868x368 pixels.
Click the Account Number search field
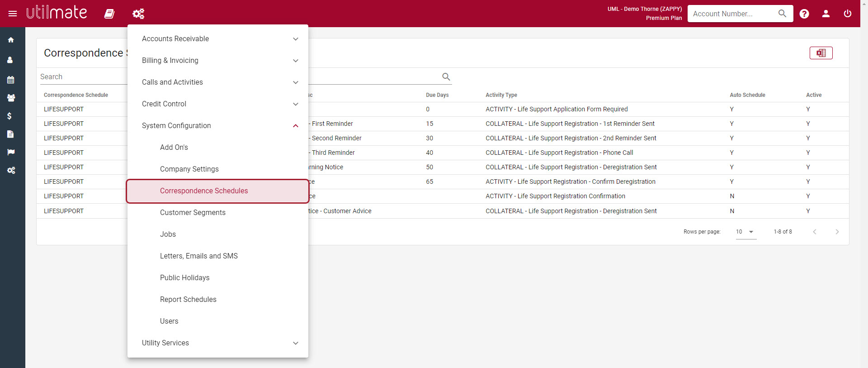732,14
